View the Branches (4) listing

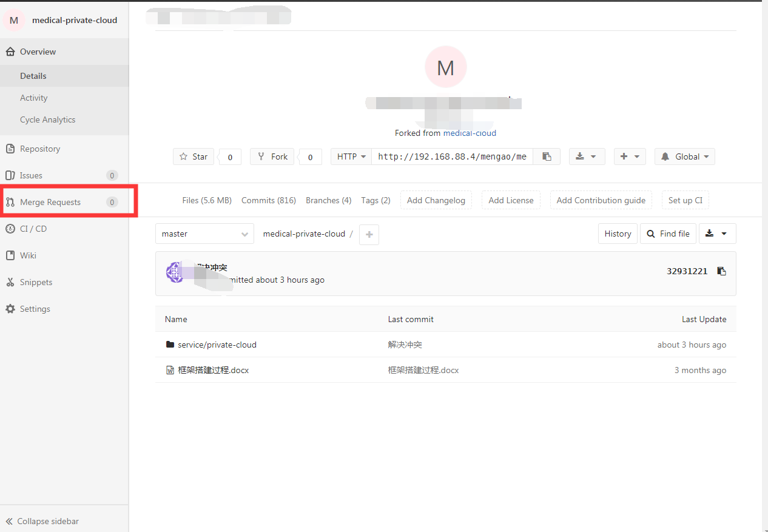pos(328,200)
